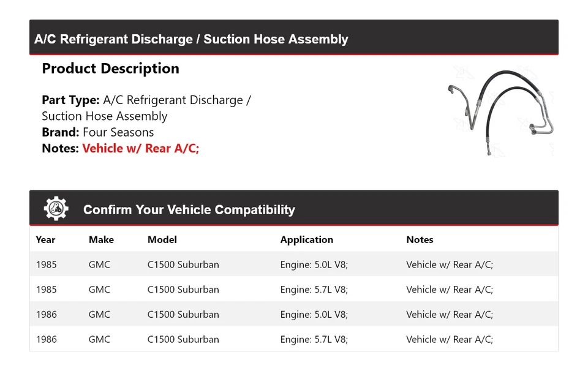The image size is (588, 371).
Task: Select the first row's Engine: 5.0L V8 cell
Action: (x=314, y=265)
